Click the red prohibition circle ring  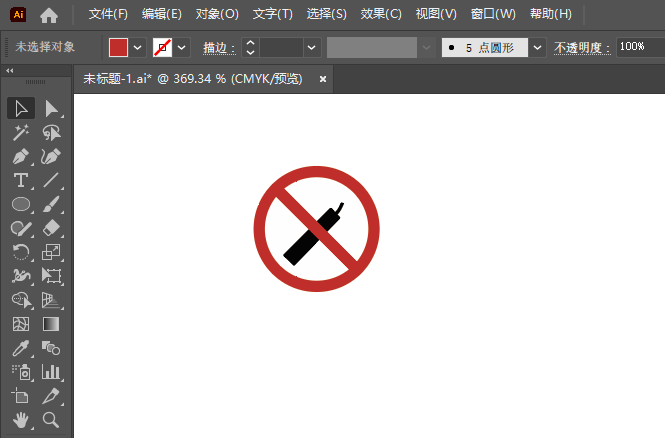(x=260, y=229)
